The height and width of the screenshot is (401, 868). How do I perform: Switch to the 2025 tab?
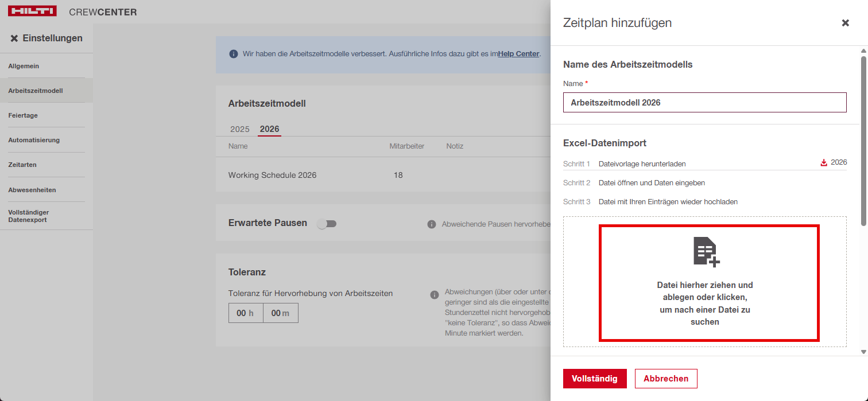pos(240,129)
